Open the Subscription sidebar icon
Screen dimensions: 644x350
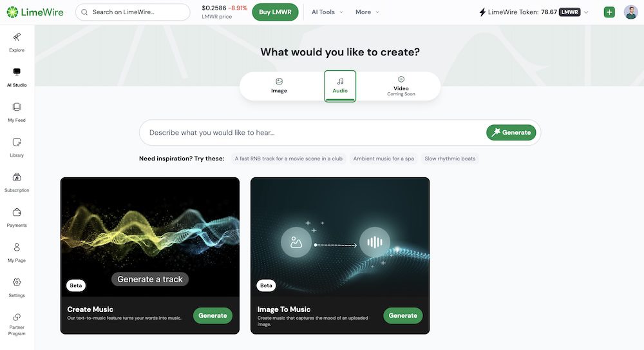click(17, 178)
